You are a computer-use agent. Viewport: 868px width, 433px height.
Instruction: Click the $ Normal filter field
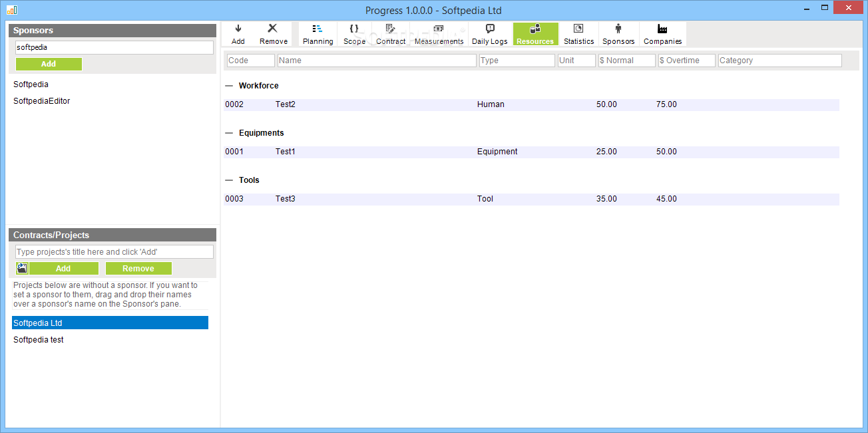point(627,61)
